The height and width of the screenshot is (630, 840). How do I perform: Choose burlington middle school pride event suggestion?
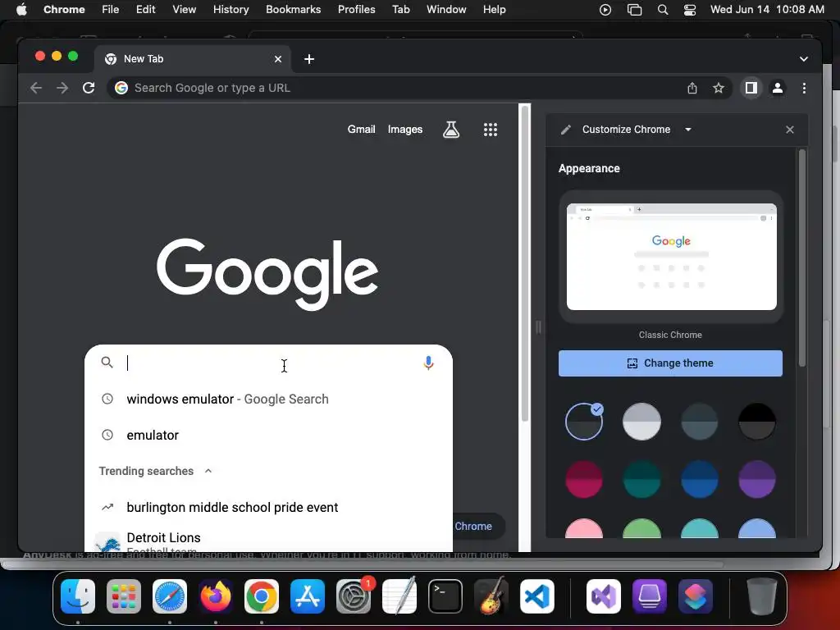268,507
